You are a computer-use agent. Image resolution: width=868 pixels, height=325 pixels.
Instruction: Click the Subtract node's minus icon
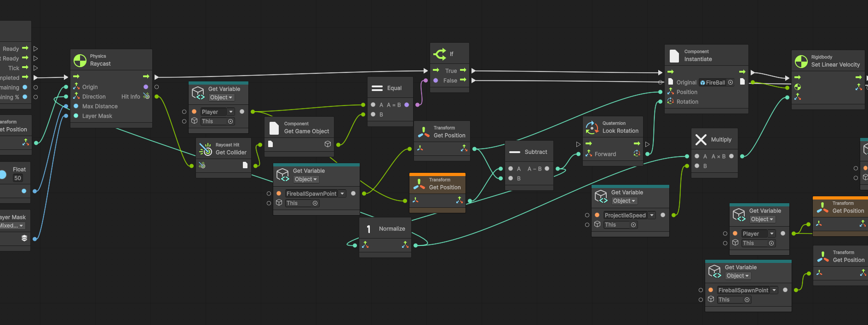[x=515, y=152]
